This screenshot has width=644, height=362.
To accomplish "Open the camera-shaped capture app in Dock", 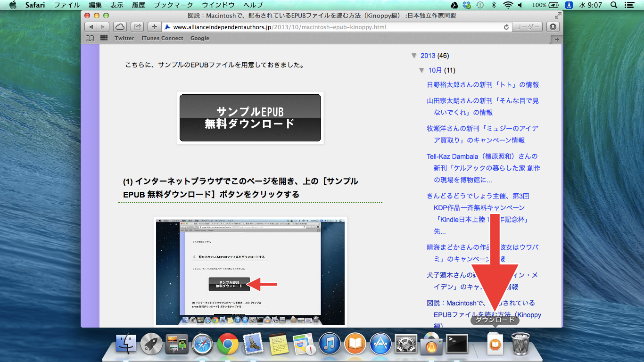I will (431, 344).
